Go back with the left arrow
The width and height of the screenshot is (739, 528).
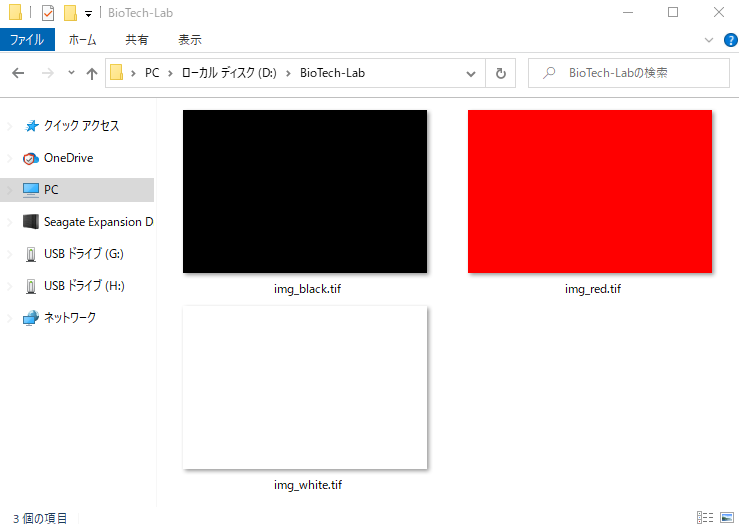click(x=18, y=73)
